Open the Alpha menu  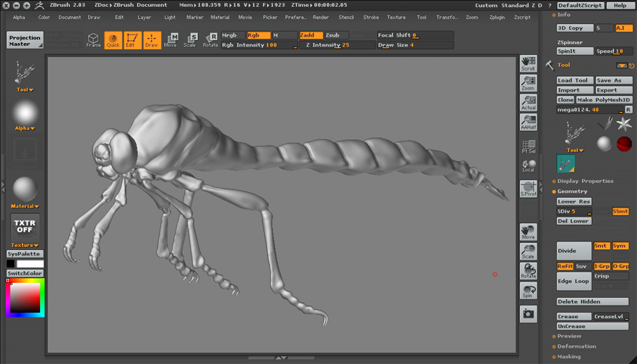(19, 18)
